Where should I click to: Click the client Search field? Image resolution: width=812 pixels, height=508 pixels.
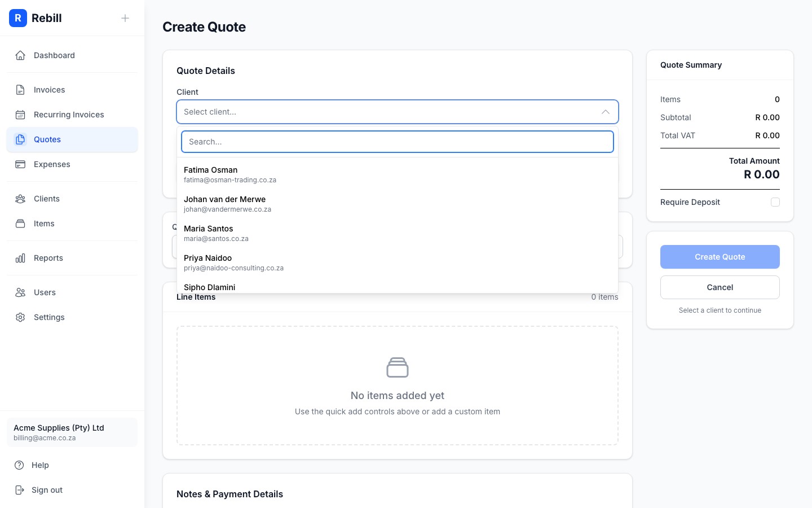pos(397,142)
